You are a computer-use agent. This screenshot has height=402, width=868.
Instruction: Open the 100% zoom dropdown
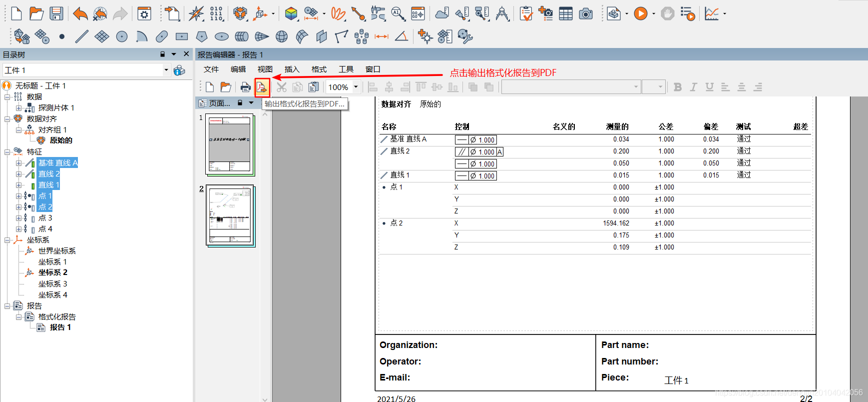point(356,87)
